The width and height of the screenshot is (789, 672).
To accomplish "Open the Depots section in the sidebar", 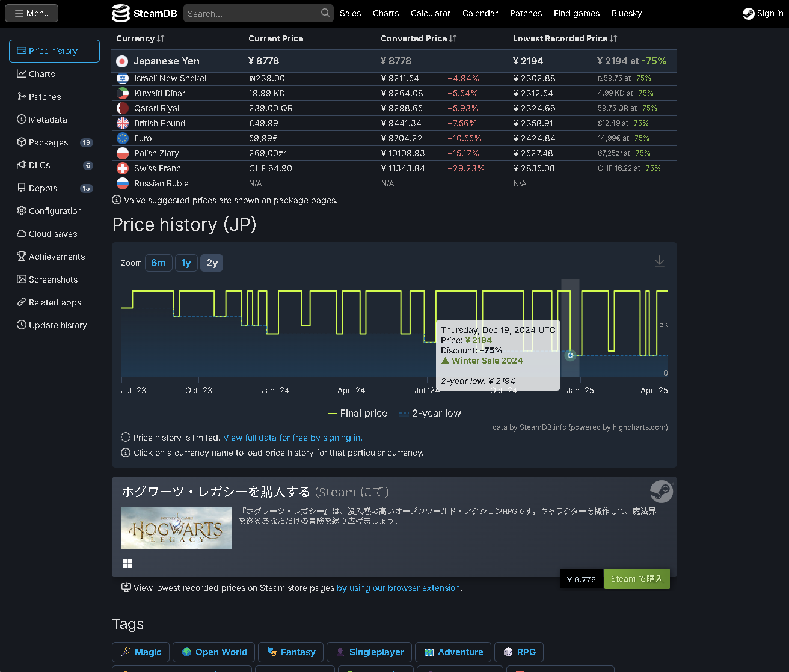I will [43, 188].
